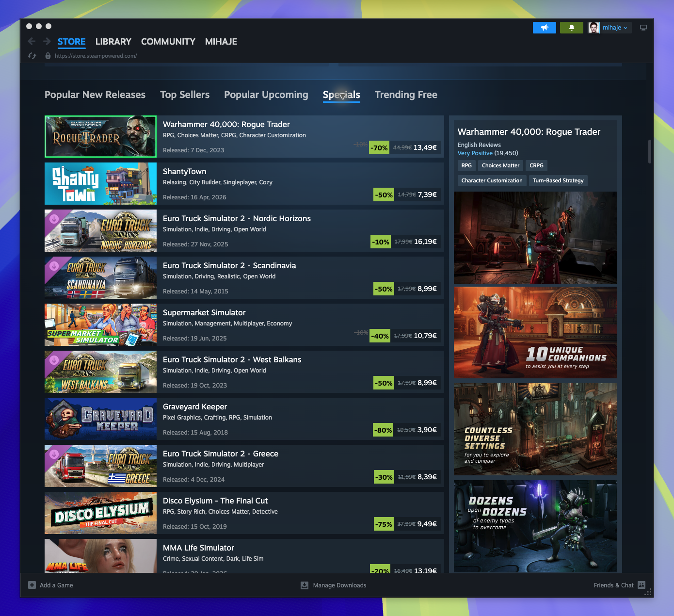
Task: Click the store URL address field
Action: [96, 56]
